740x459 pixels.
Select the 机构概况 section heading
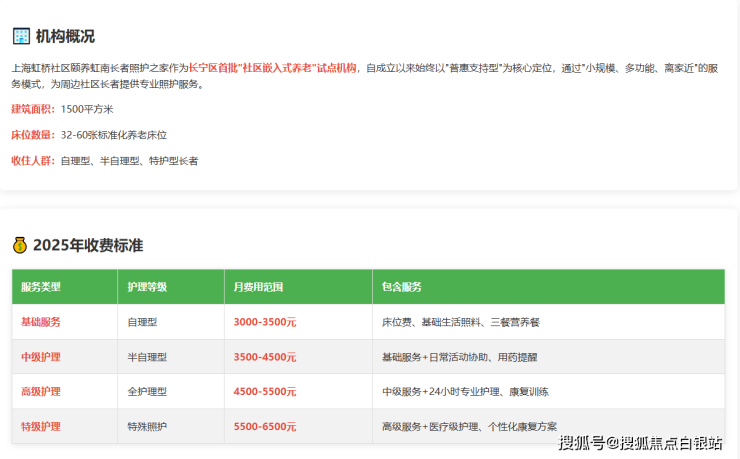pos(65,36)
